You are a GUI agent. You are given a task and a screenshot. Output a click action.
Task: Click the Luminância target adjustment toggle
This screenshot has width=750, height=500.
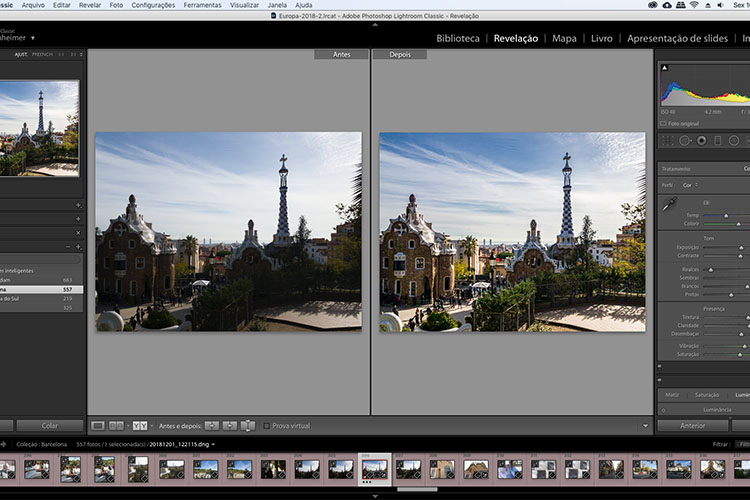[663, 410]
